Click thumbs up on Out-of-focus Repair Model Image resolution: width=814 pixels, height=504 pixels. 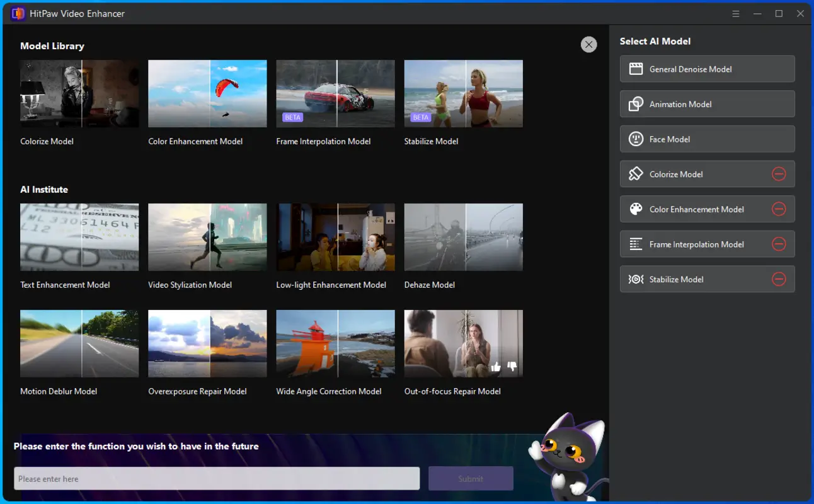(496, 366)
